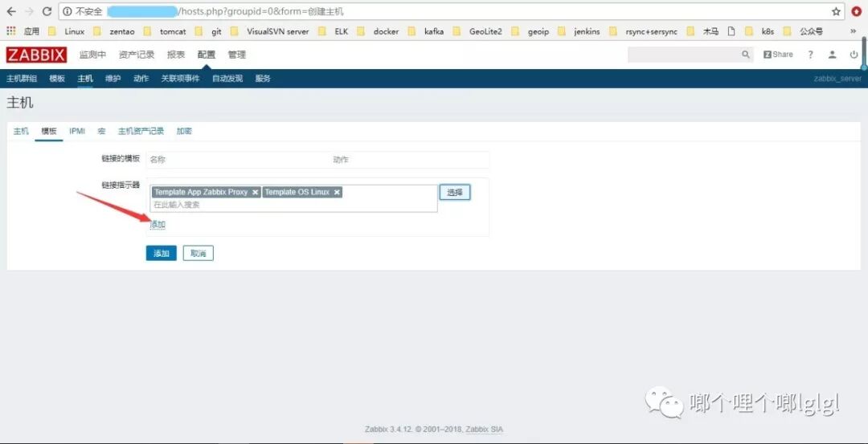Click blue 添加 submit button

coord(161,253)
